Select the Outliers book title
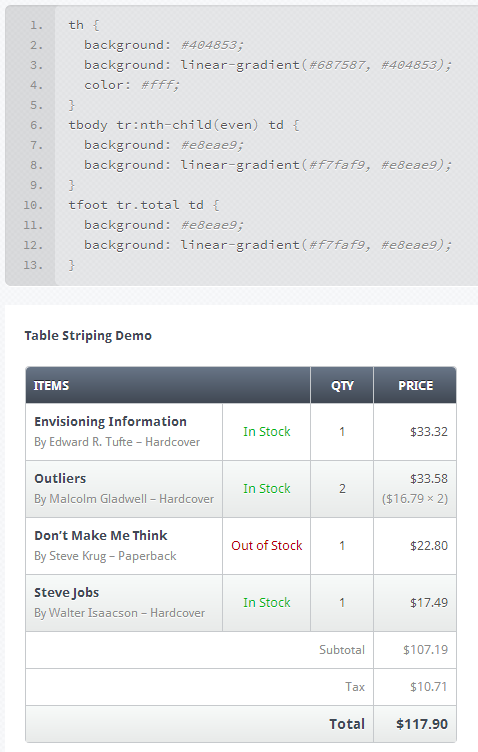This screenshot has height=752, width=478. [60, 479]
